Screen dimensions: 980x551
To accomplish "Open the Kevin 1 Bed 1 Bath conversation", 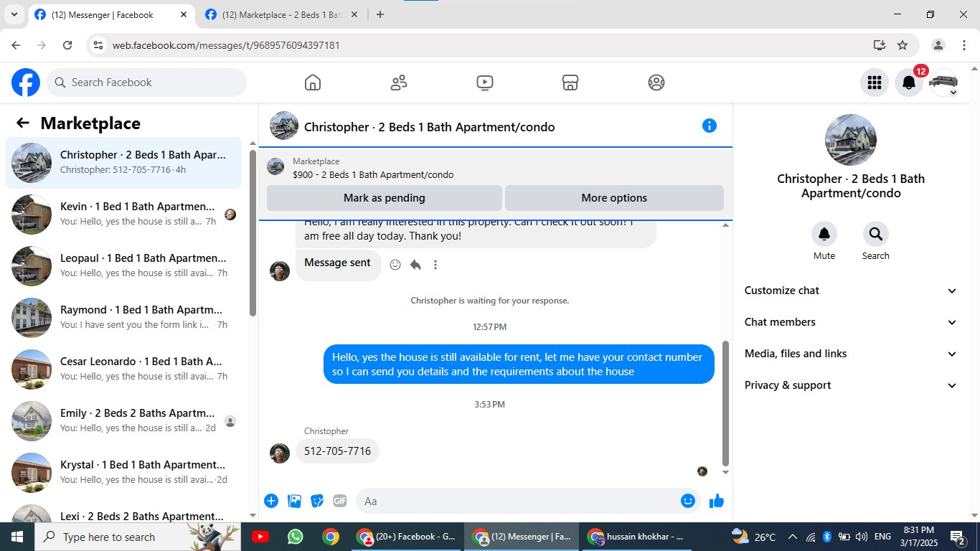I will [x=123, y=215].
